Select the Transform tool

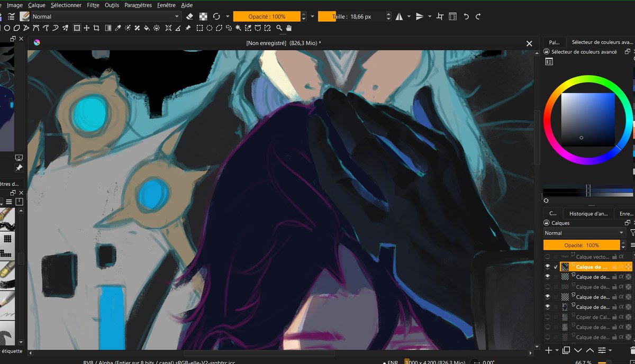(x=77, y=28)
